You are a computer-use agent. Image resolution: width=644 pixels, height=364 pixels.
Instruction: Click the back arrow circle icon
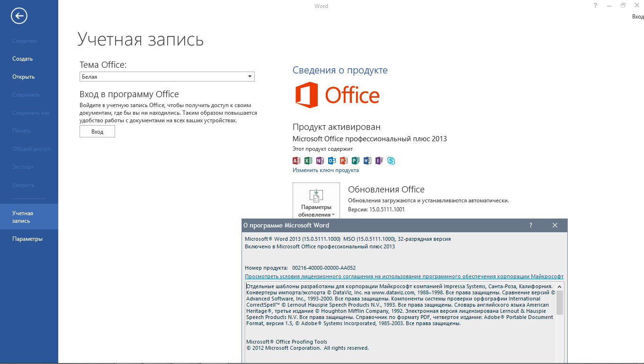pyautogui.click(x=19, y=16)
